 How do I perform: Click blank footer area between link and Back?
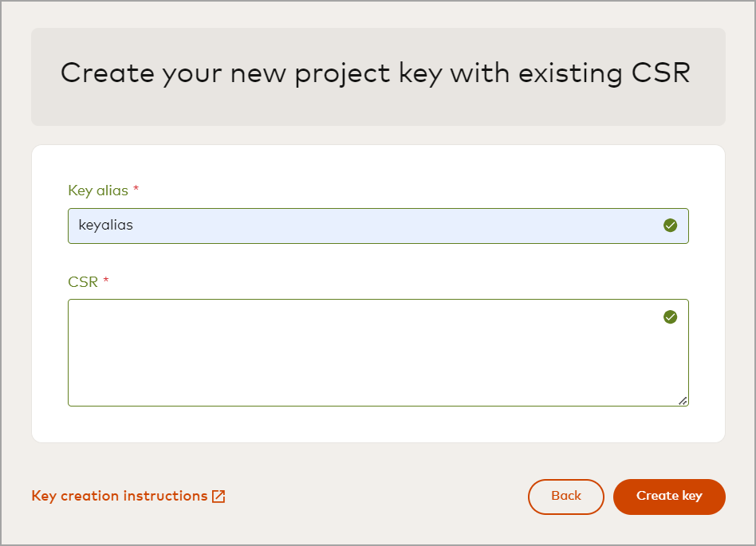375,496
